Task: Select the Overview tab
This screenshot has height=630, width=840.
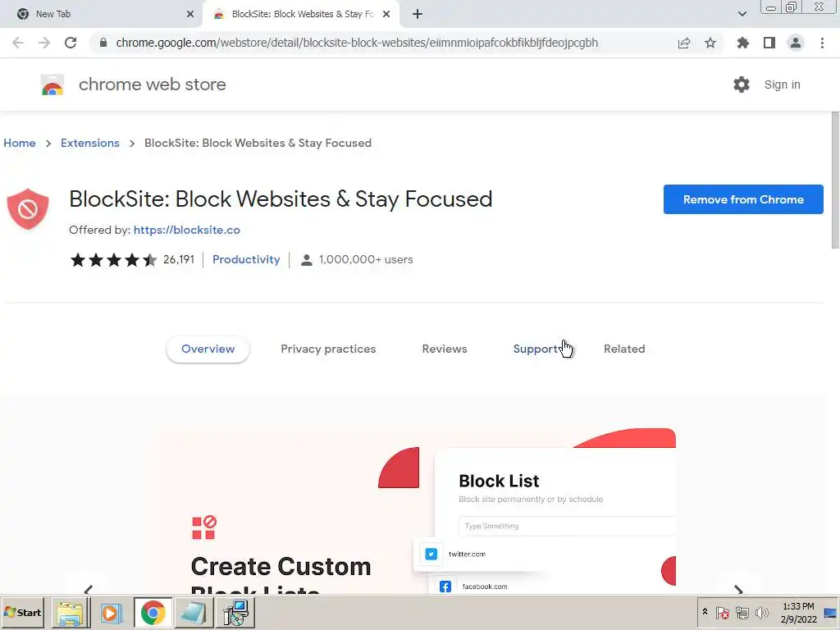Action: click(208, 349)
